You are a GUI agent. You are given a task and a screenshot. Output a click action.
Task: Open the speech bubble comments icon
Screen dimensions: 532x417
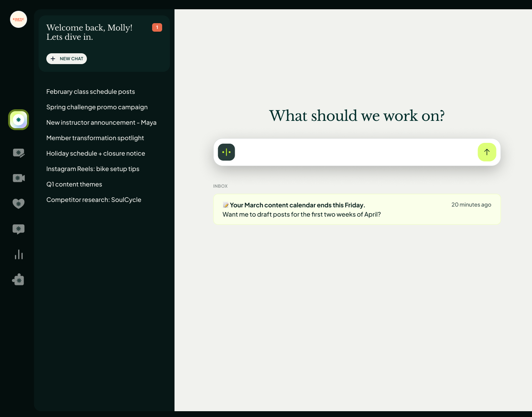(x=19, y=229)
